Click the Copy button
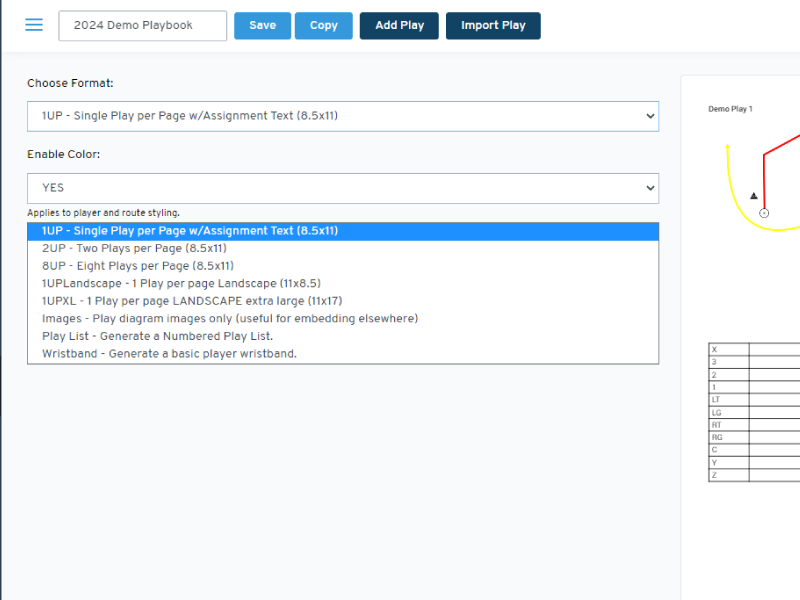The image size is (800, 600). [x=323, y=26]
